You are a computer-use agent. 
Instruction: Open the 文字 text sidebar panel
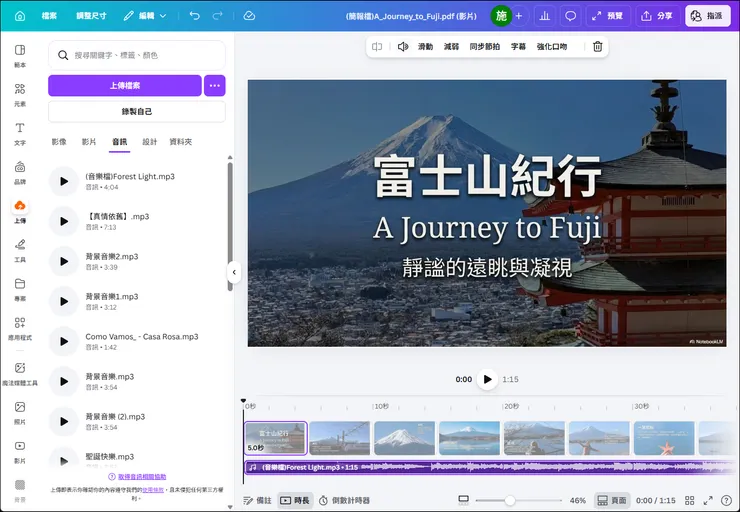(20, 134)
